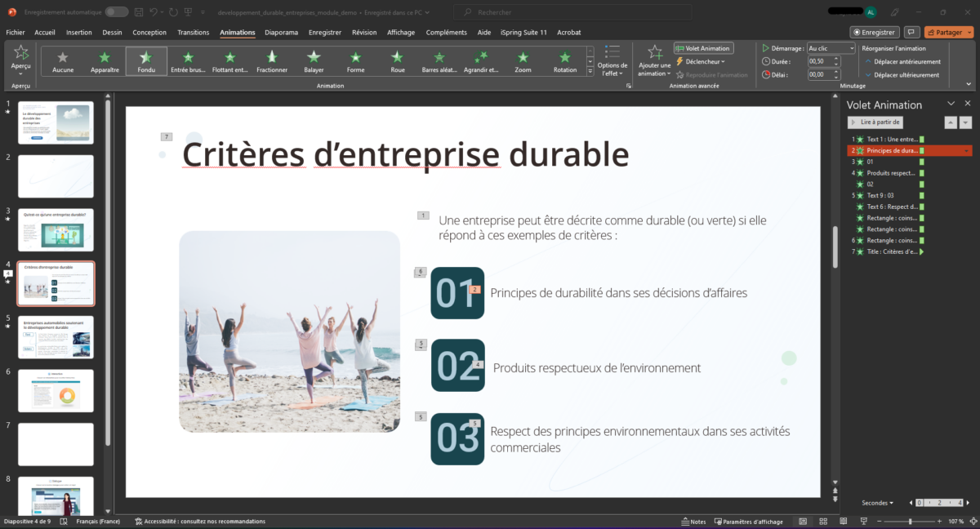Apply the Apparaître animation

click(105, 60)
